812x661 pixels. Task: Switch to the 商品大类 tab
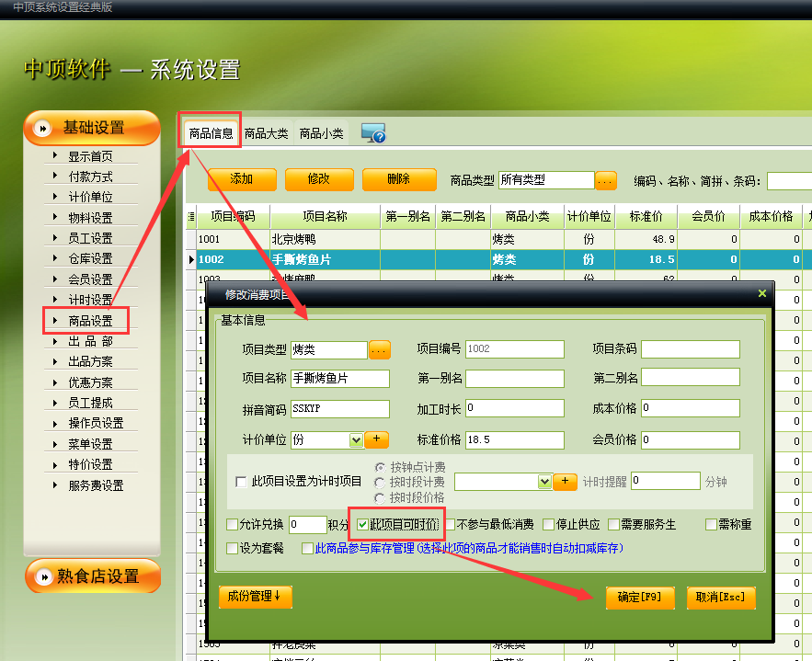point(266,133)
